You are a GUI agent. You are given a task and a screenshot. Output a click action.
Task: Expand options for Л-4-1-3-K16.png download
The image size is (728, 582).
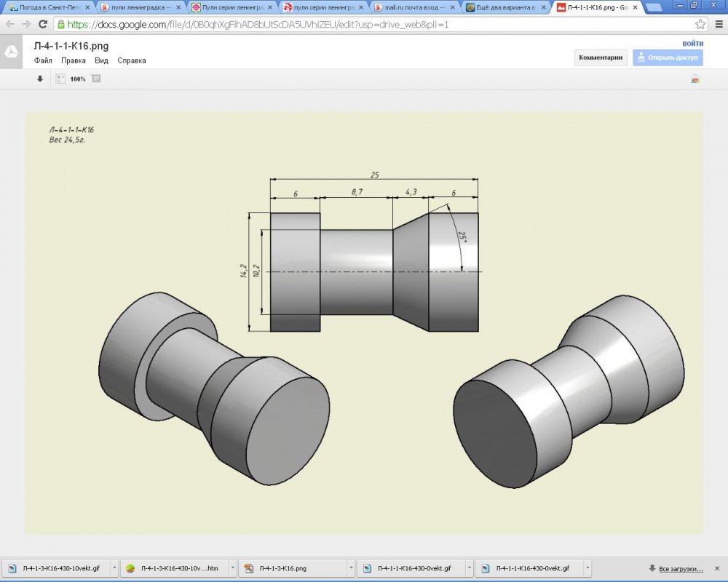[x=351, y=568]
